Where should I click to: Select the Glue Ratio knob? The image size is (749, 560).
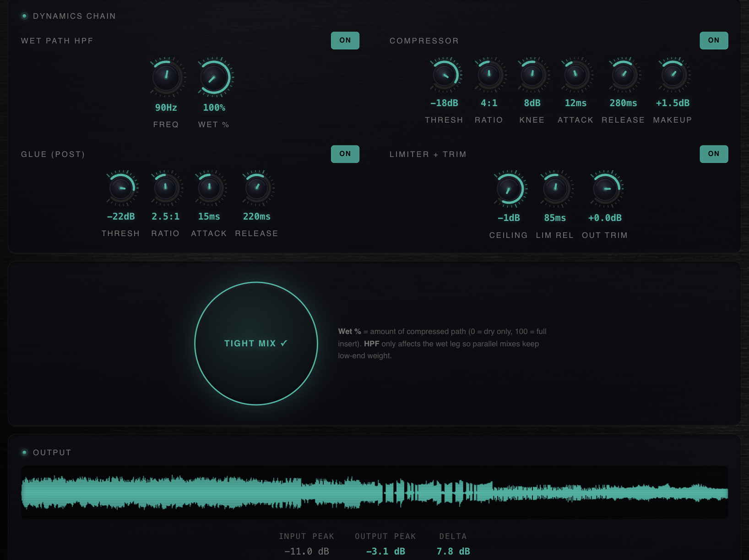click(166, 188)
